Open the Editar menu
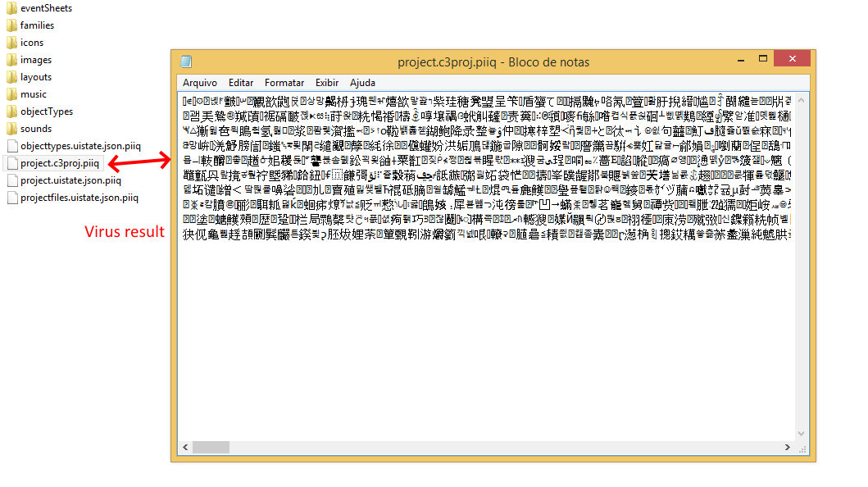The width and height of the screenshot is (868, 487). 241,83
